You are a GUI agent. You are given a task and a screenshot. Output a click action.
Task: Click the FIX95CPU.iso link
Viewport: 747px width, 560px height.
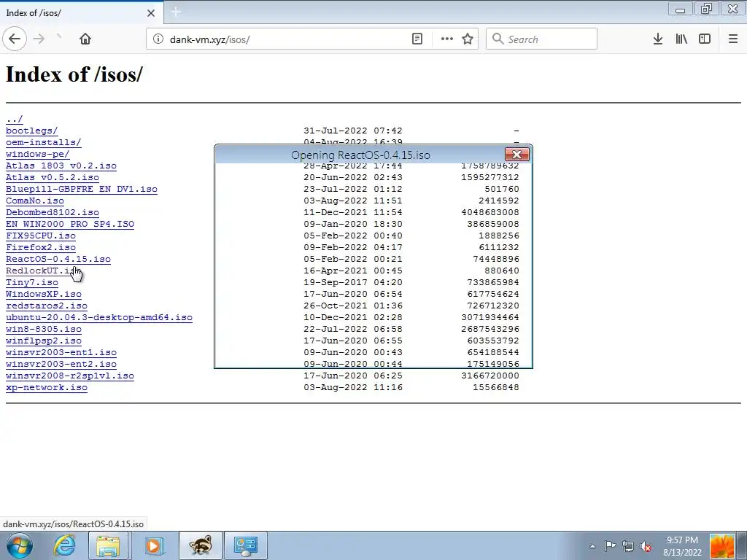coord(41,236)
